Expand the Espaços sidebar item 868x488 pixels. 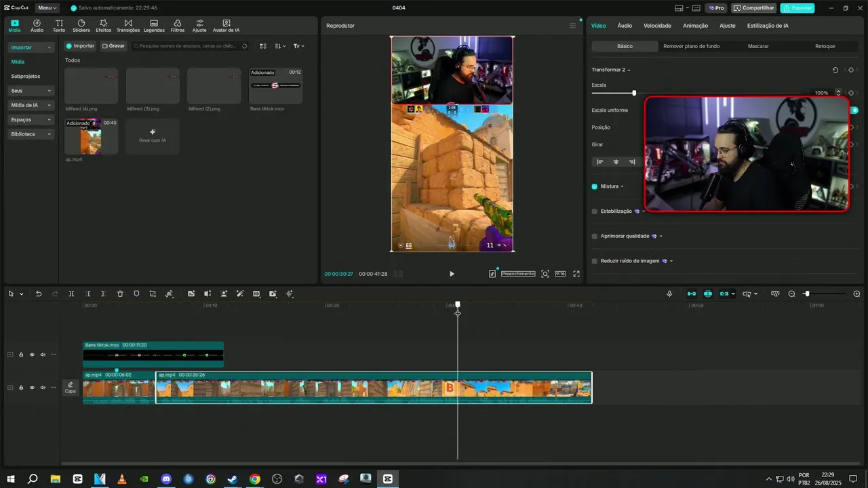[31, 120]
